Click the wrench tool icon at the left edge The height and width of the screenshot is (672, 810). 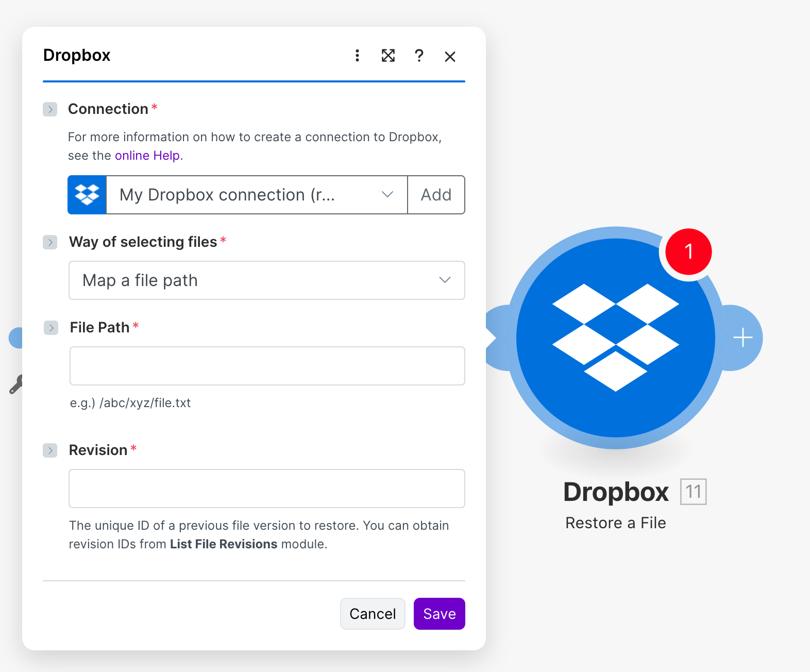tap(15, 384)
